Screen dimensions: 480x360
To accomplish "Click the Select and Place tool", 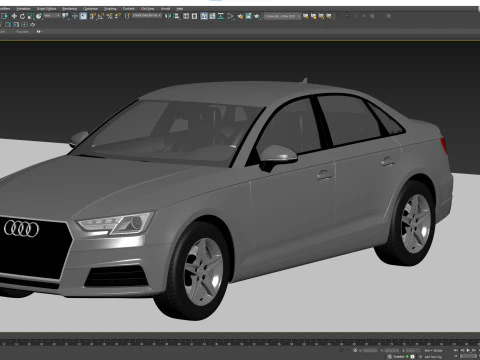I will tap(39, 16).
